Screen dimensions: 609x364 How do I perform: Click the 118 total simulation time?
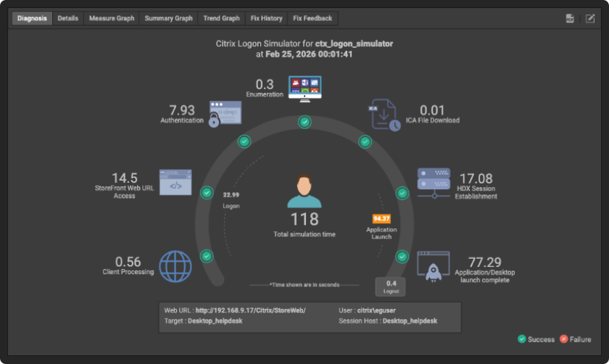(304, 219)
